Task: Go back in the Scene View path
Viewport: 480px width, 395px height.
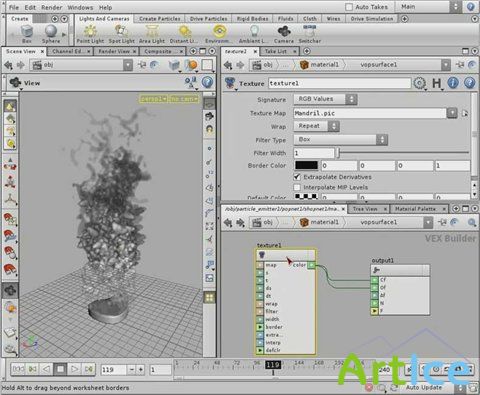Action: 9,65
